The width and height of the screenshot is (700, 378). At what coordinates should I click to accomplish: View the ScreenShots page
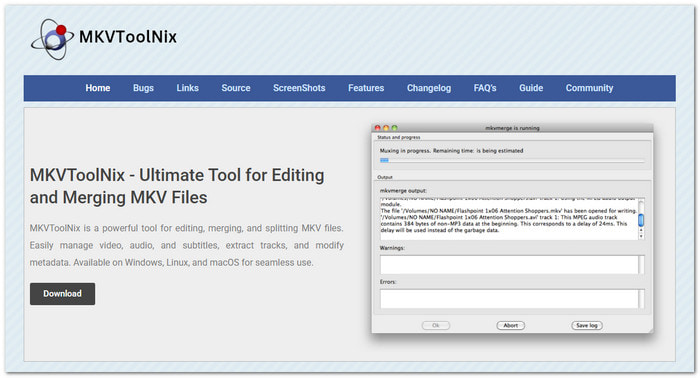point(299,88)
